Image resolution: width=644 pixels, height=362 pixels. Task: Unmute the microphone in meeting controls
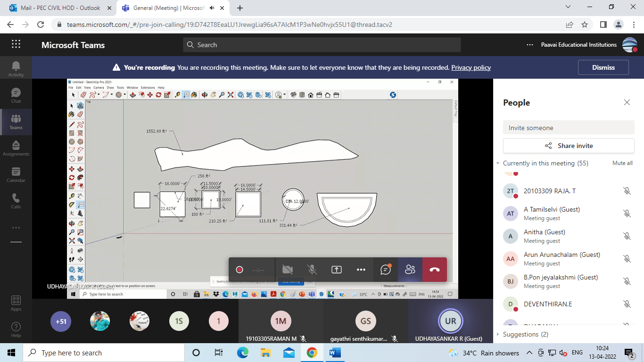pos(312,270)
